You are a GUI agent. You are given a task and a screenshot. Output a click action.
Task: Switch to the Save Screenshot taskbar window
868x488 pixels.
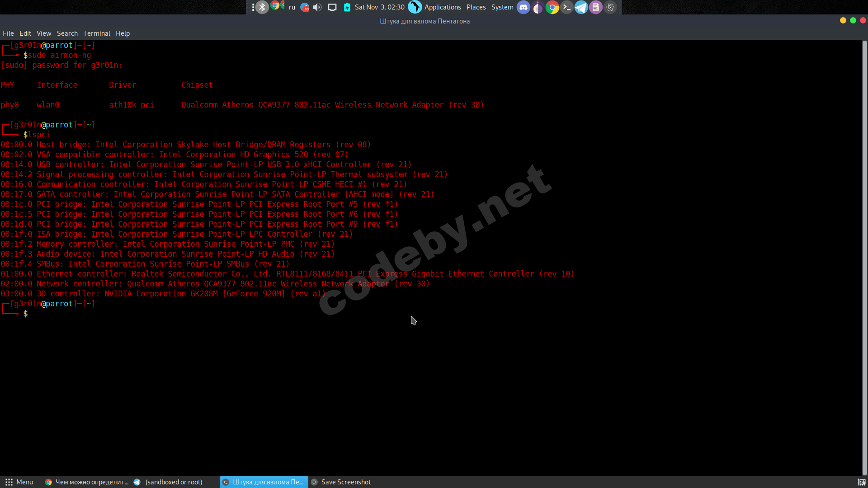pos(341,482)
